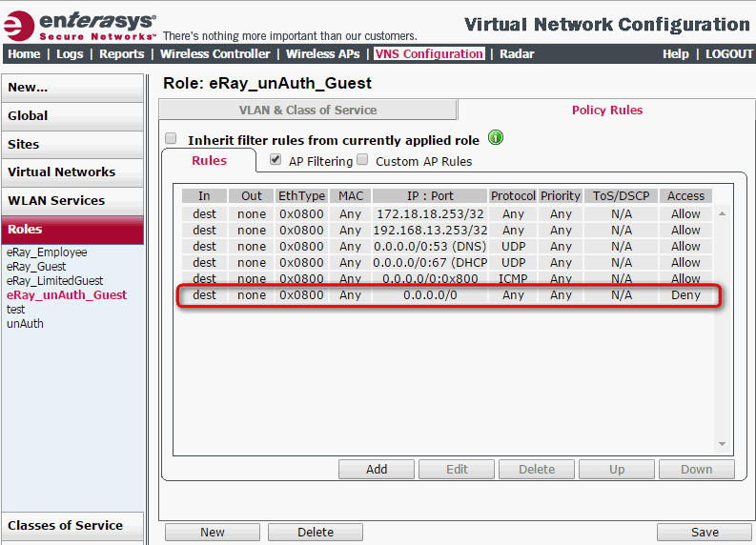756x545 pixels.
Task: Open the WLAN Services sidebar section
Action: tap(72, 201)
